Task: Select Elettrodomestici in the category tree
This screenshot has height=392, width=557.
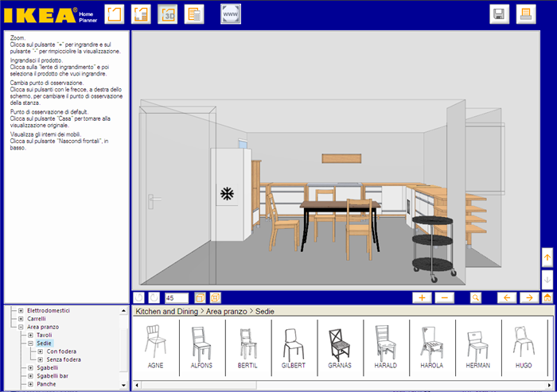Action: (49, 311)
